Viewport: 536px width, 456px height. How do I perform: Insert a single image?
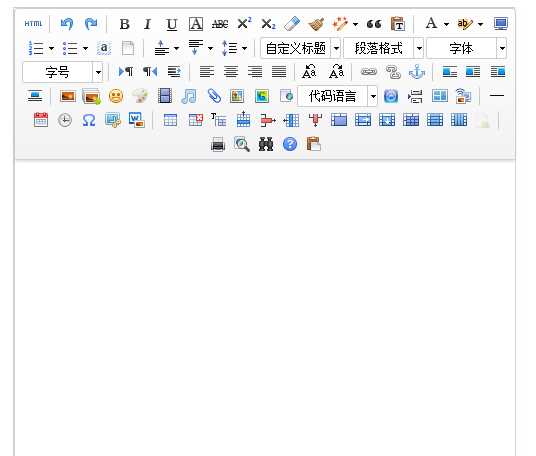pyautogui.click(x=68, y=96)
